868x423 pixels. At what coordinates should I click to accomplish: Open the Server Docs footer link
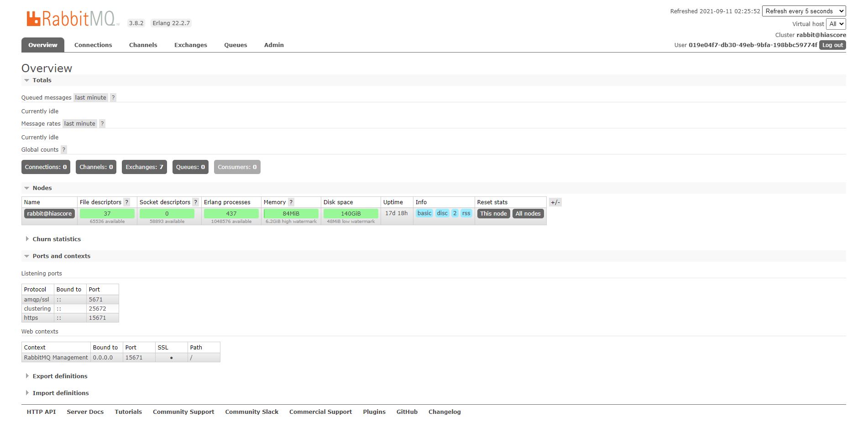(x=85, y=412)
